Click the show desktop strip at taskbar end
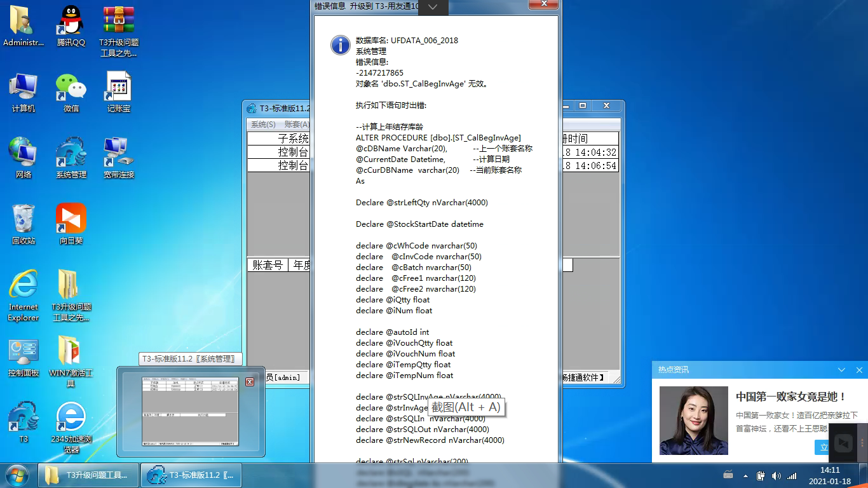Screen dimensions: 868x488 tap(864, 475)
